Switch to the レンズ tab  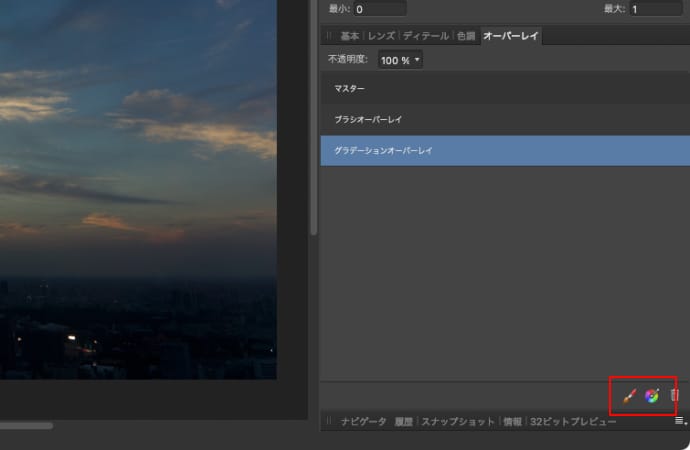pos(381,36)
